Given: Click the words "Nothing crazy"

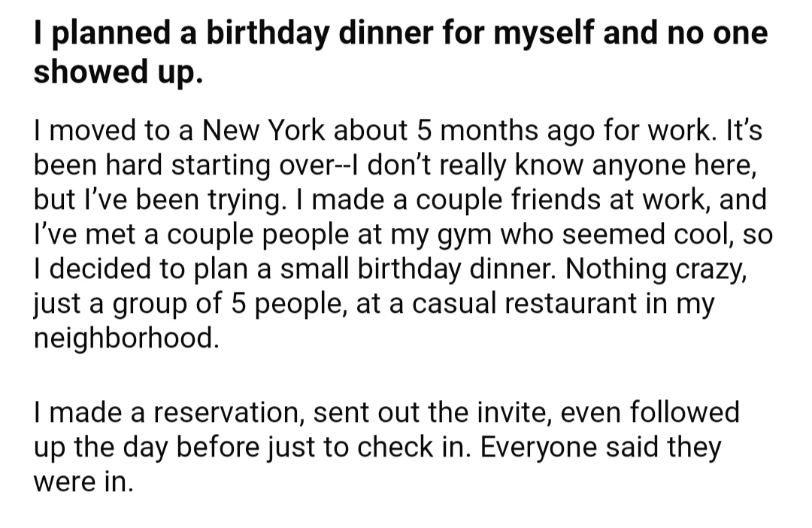Looking at the screenshot, I should [x=656, y=269].
